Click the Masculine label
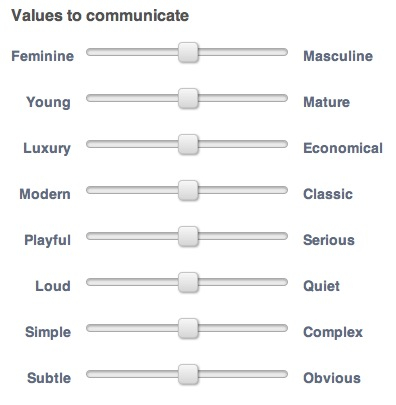 (338, 56)
